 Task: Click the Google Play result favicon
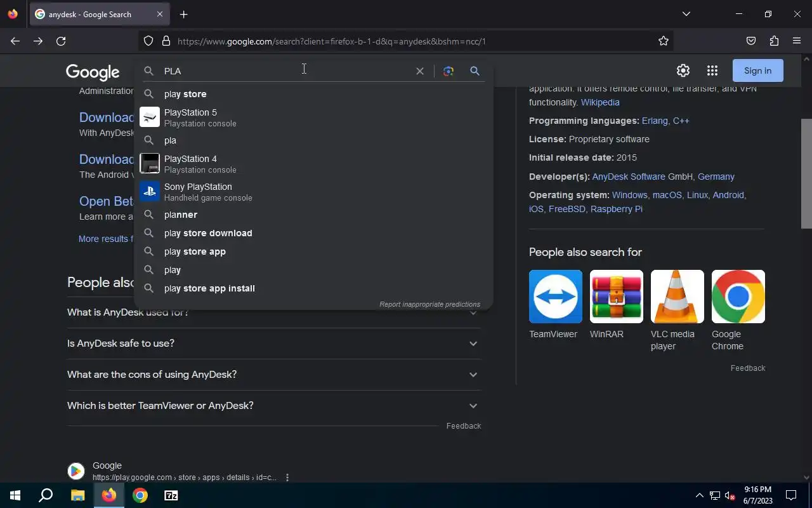point(76,471)
